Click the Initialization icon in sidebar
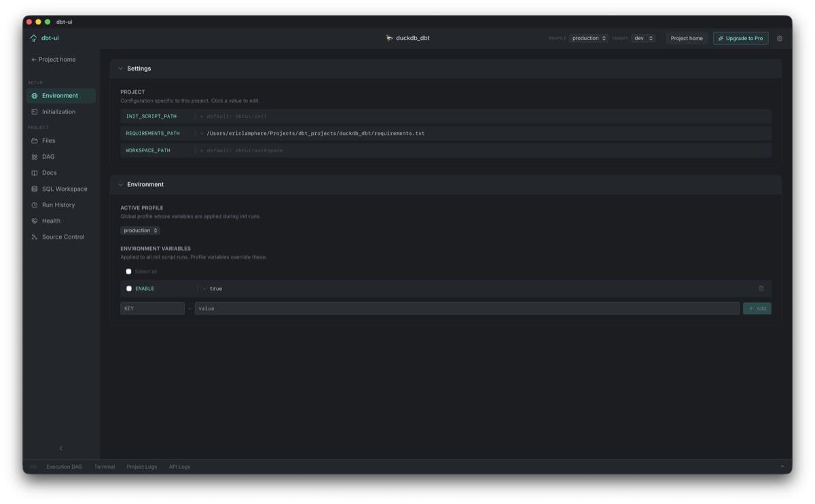Screen dimensions: 815x504 [x=35, y=112]
